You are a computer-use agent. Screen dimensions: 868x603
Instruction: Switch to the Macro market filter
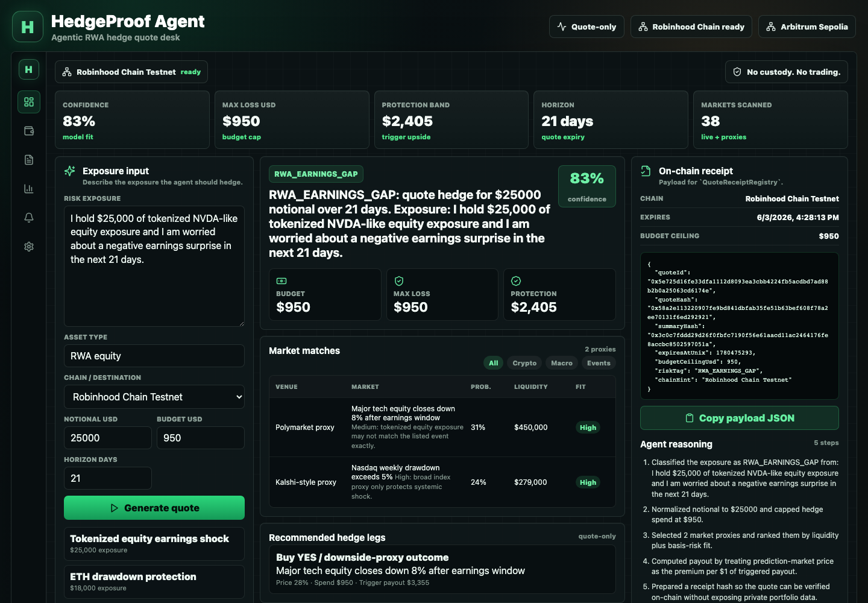pyautogui.click(x=562, y=363)
